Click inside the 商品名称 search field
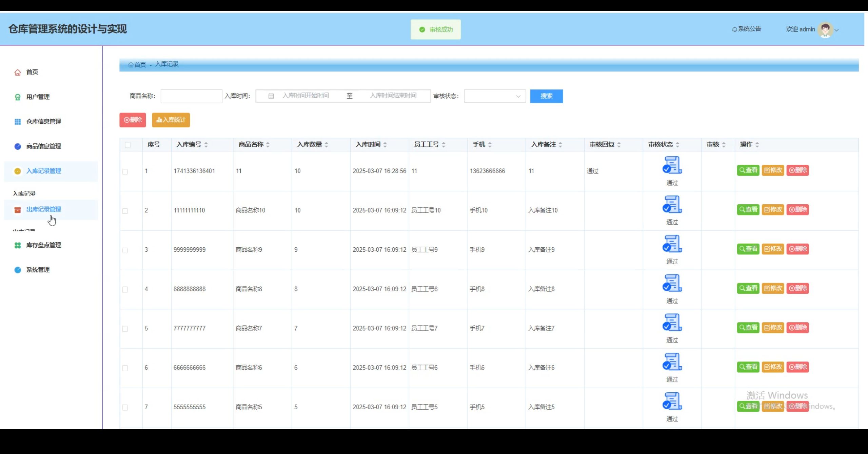The height and width of the screenshot is (454, 868). click(191, 96)
